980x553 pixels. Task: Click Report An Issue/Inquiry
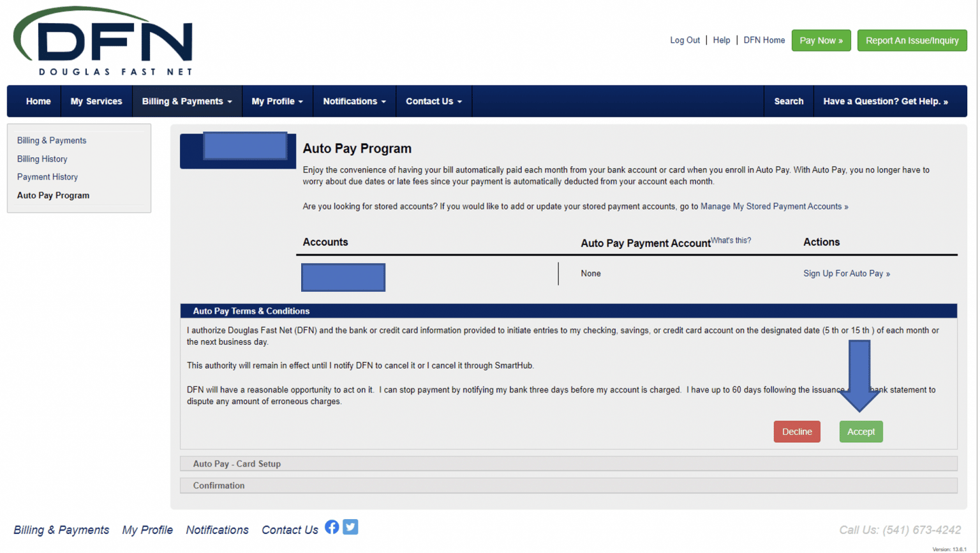click(912, 40)
